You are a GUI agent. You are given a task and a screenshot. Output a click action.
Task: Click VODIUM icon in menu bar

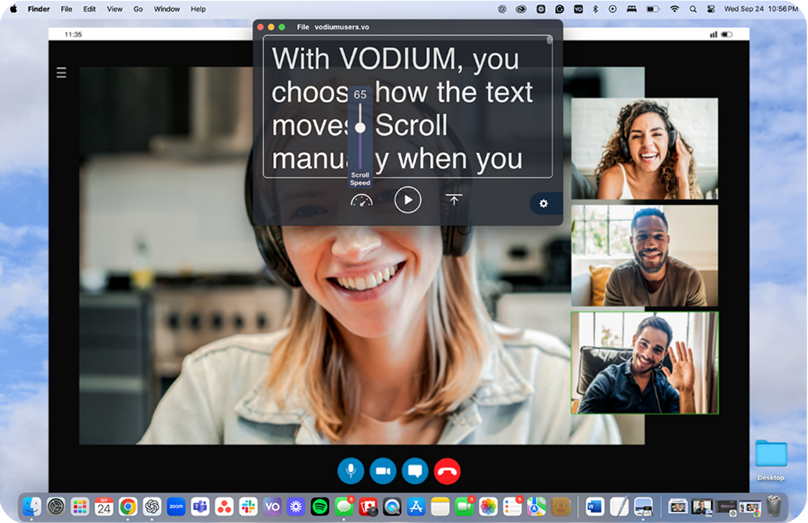[x=578, y=9]
